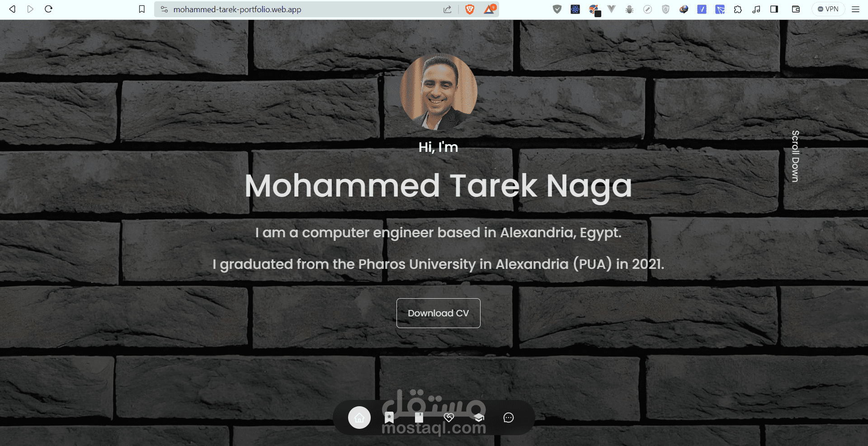This screenshot has height=446, width=868.
Task: Open the Services section via the heart-link icon
Action: tap(448, 418)
